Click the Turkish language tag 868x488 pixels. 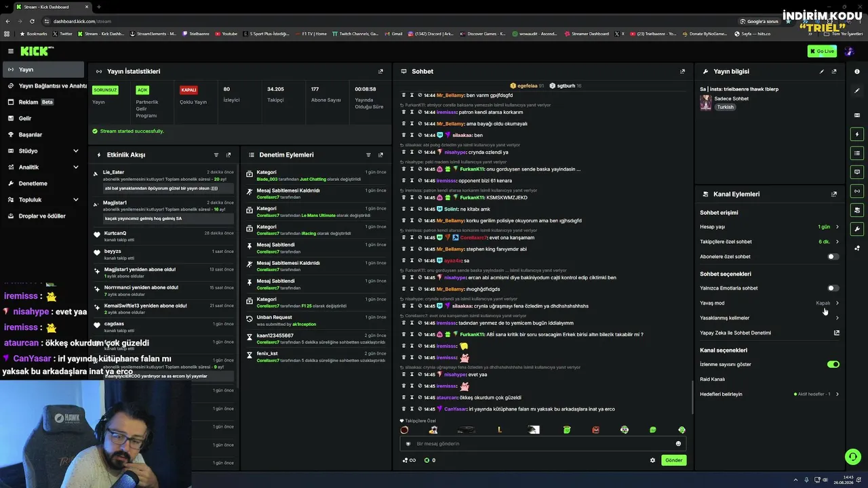coord(726,107)
